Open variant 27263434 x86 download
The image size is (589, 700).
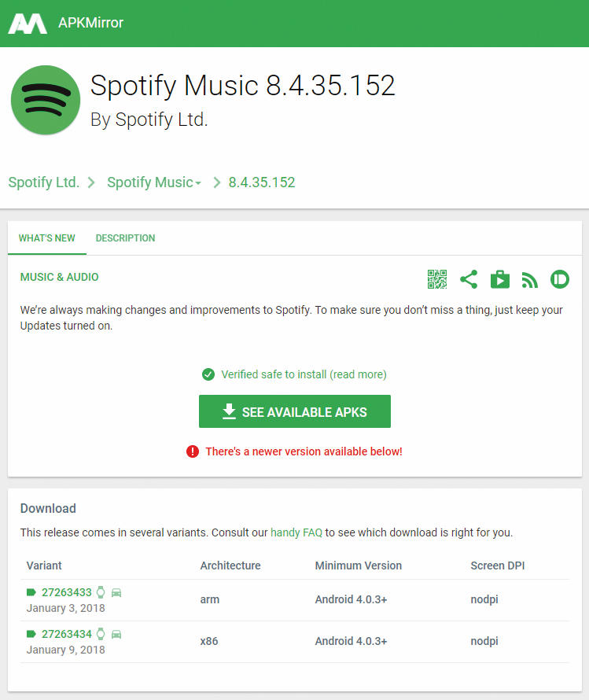click(x=67, y=634)
